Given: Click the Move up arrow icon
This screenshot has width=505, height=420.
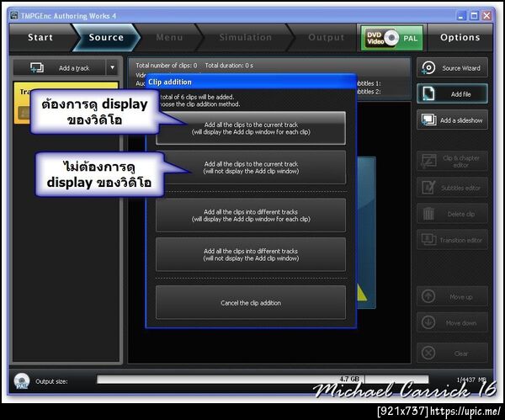Looking at the screenshot, I should [x=428, y=296].
